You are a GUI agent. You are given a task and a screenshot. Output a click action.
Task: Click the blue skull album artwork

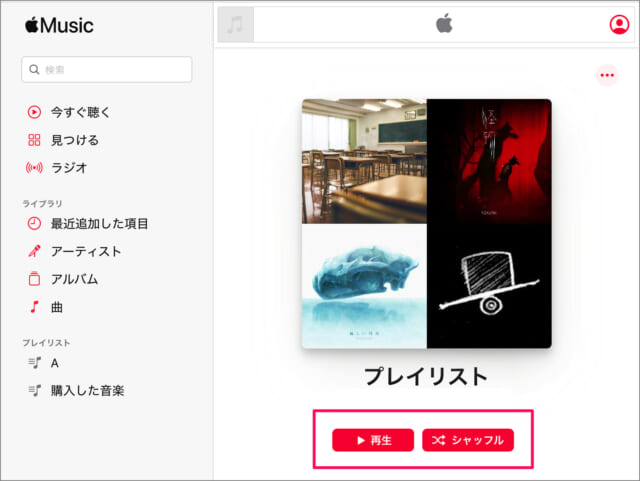click(x=364, y=286)
